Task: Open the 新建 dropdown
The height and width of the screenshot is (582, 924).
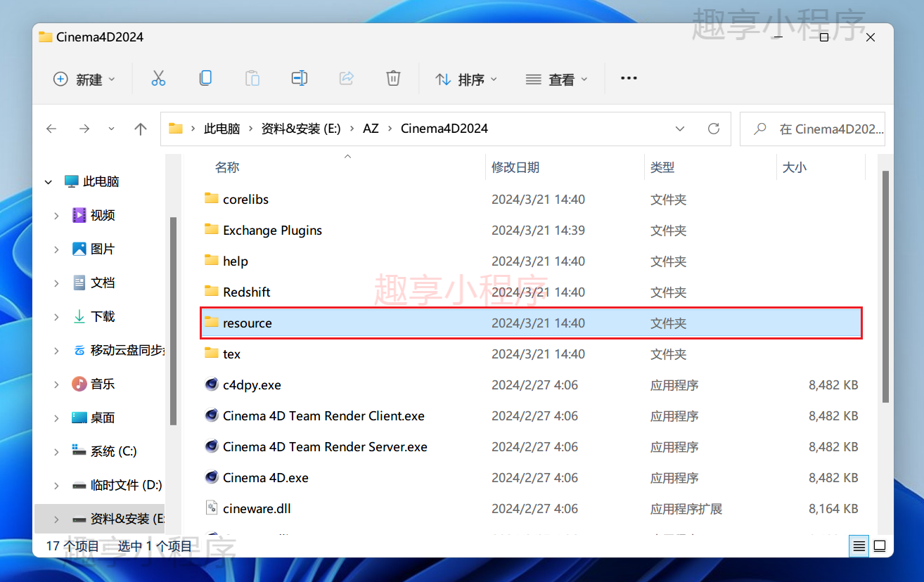Action: point(84,79)
